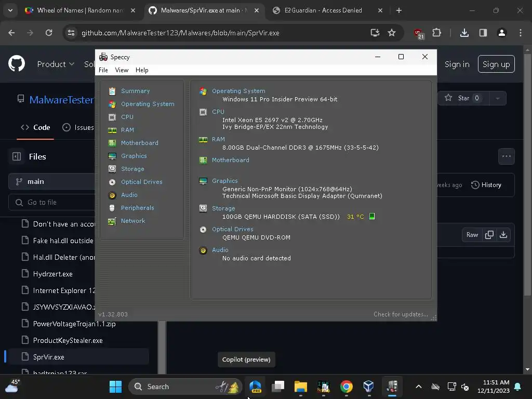Open CPU section in Speccy sidebar
Viewport: 532px width, 399px height.
pos(127,117)
